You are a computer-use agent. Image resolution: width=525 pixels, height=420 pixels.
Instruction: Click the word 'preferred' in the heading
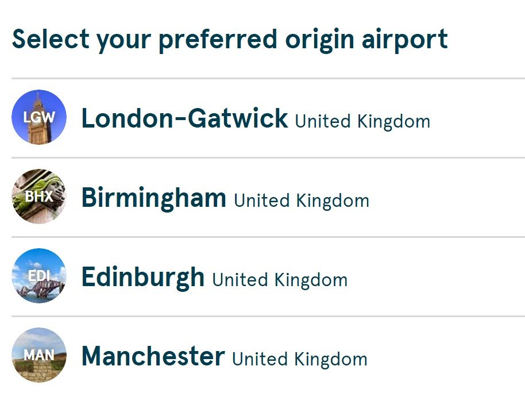click(x=218, y=40)
